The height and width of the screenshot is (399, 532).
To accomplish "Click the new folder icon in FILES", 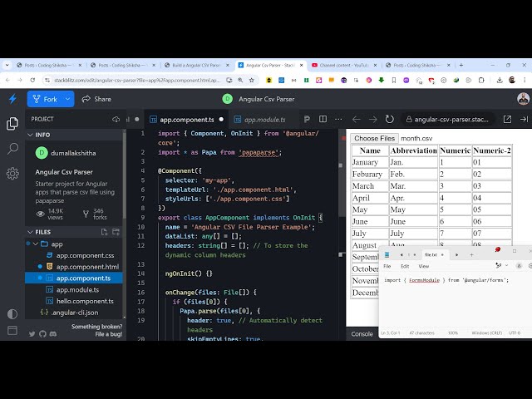I will pos(116,232).
